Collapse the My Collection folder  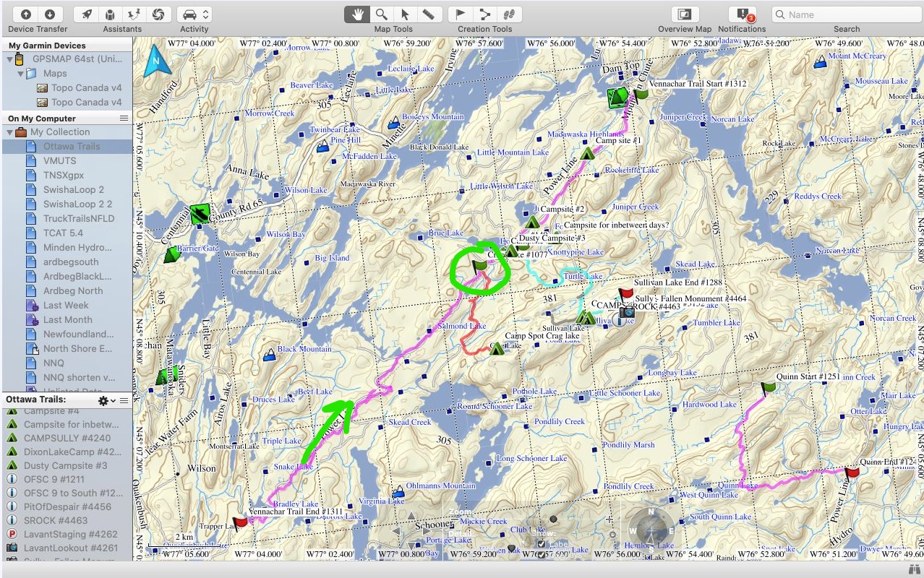click(9, 132)
